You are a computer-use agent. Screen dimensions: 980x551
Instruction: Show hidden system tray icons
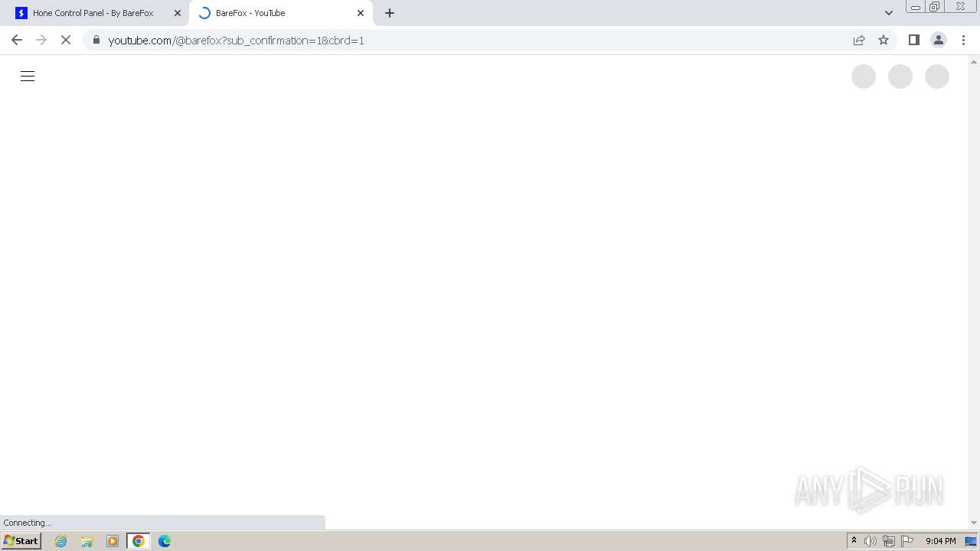[x=854, y=541]
